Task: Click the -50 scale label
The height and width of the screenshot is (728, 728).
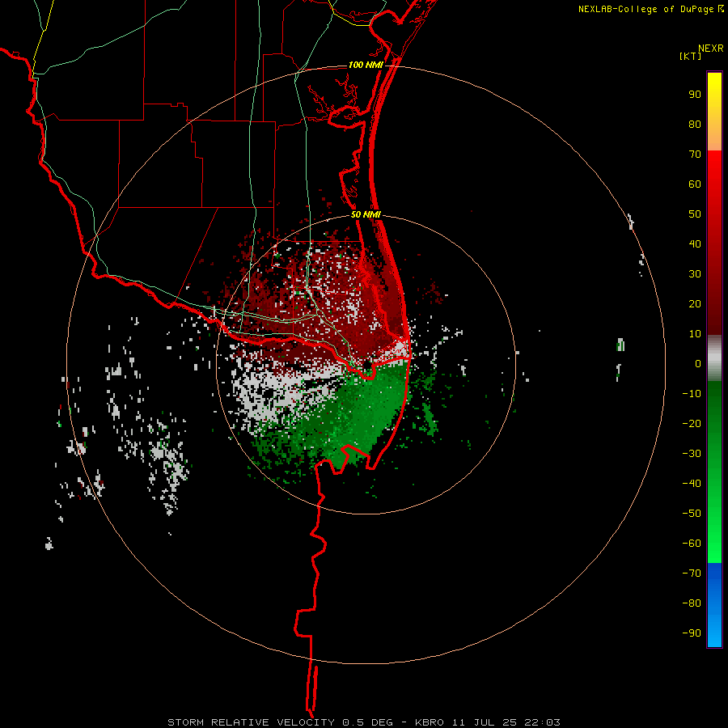Action: pyautogui.click(x=692, y=514)
